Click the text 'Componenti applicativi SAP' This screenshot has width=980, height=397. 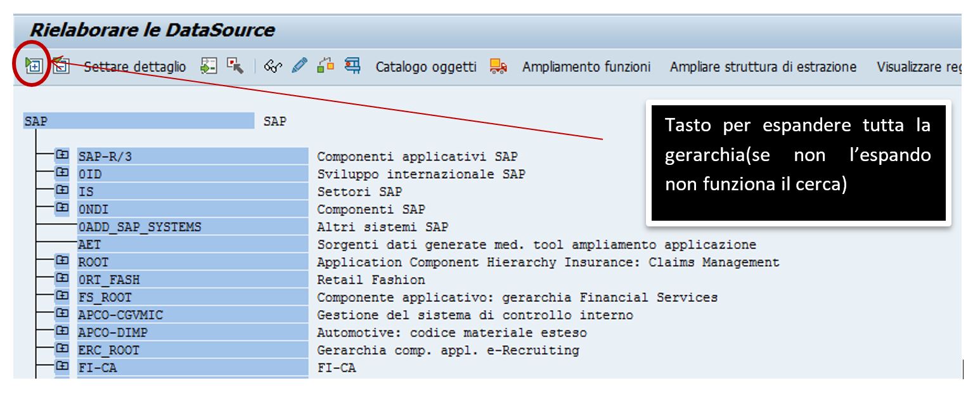(x=417, y=157)
